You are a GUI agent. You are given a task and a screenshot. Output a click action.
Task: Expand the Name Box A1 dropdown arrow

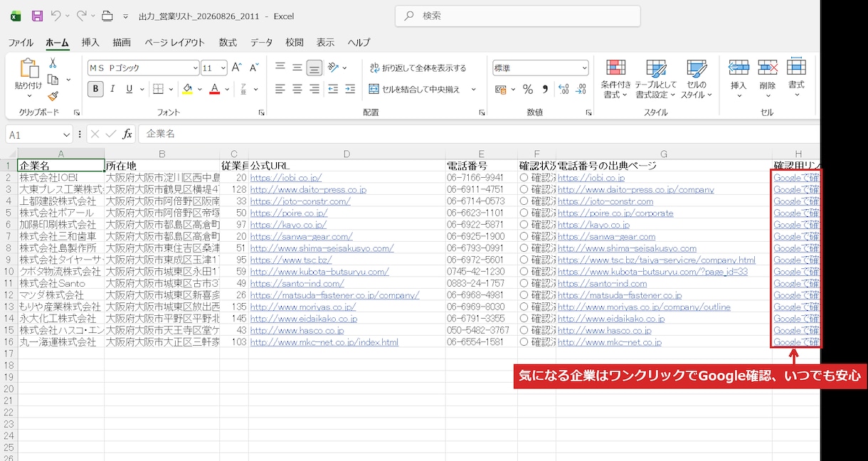(x=66, y=134)
